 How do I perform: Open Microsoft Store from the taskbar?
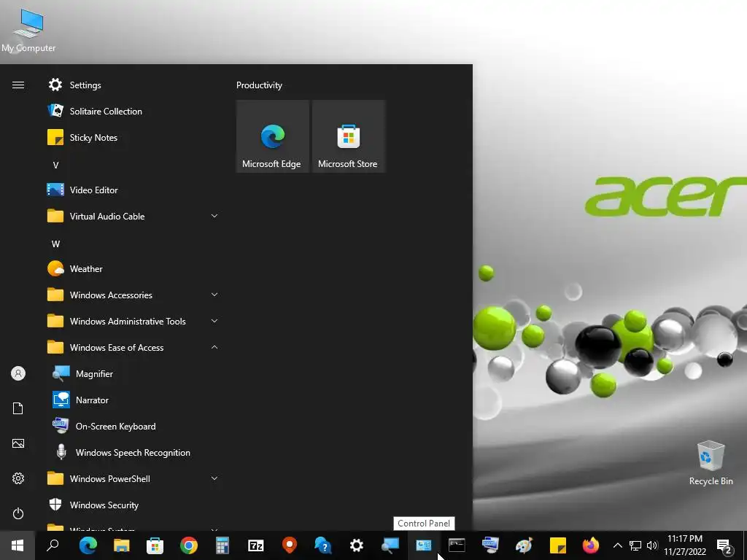tap(155, 545)
